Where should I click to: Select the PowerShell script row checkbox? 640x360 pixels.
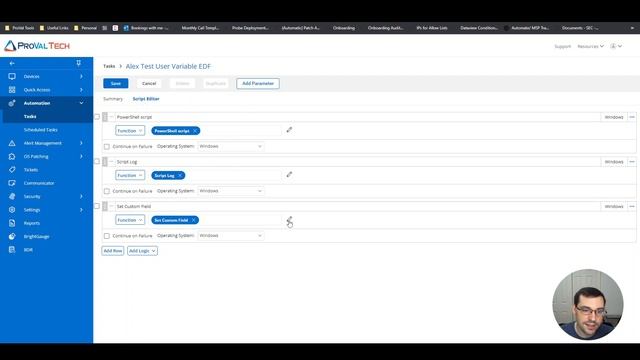(x=97, y=117)
